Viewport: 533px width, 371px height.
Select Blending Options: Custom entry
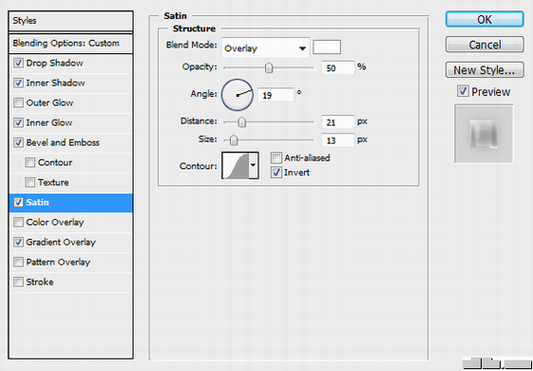[x=71, y=44]
